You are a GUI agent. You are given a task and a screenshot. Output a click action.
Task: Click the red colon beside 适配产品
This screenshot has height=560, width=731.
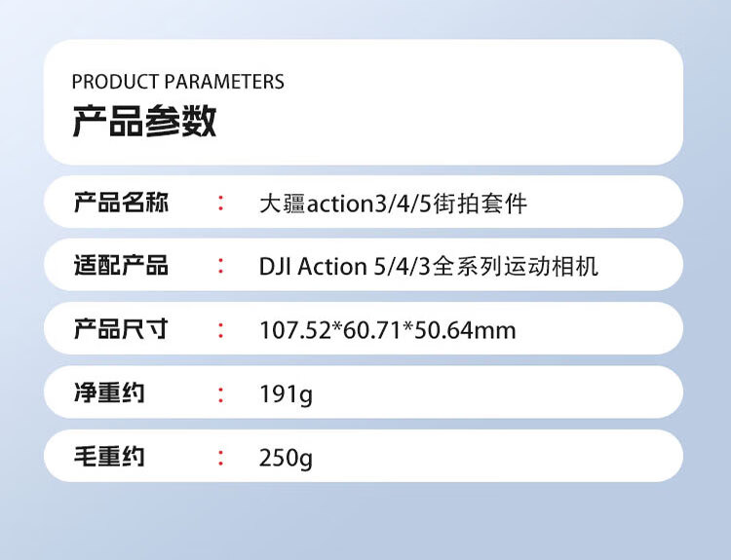coord(221,266)
